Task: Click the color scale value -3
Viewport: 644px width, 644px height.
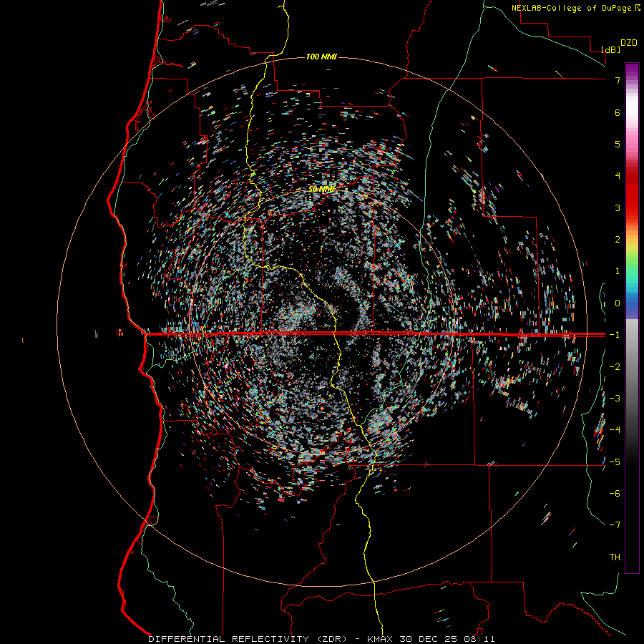Action: point(615,399)
